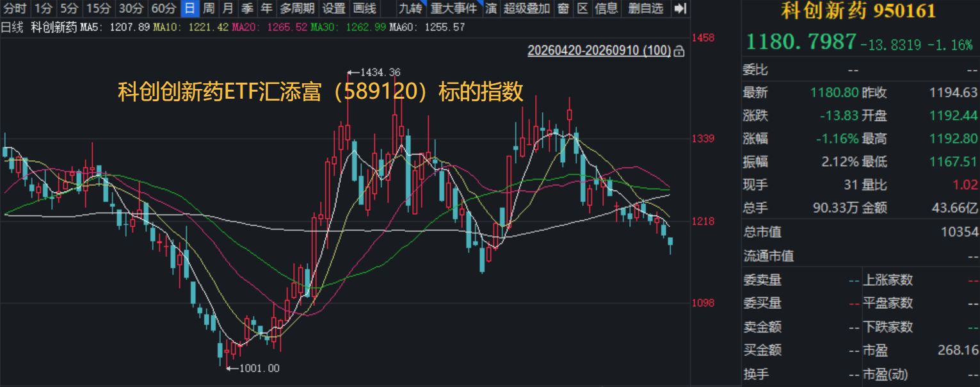Open the 30分 period chart
980x387 pixels.
[131, 9]
